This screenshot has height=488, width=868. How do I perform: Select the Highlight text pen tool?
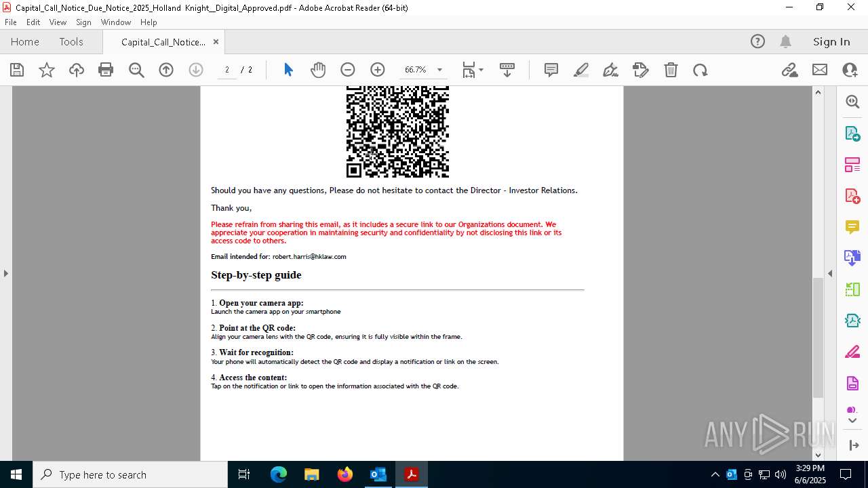[x=581, y=70]
